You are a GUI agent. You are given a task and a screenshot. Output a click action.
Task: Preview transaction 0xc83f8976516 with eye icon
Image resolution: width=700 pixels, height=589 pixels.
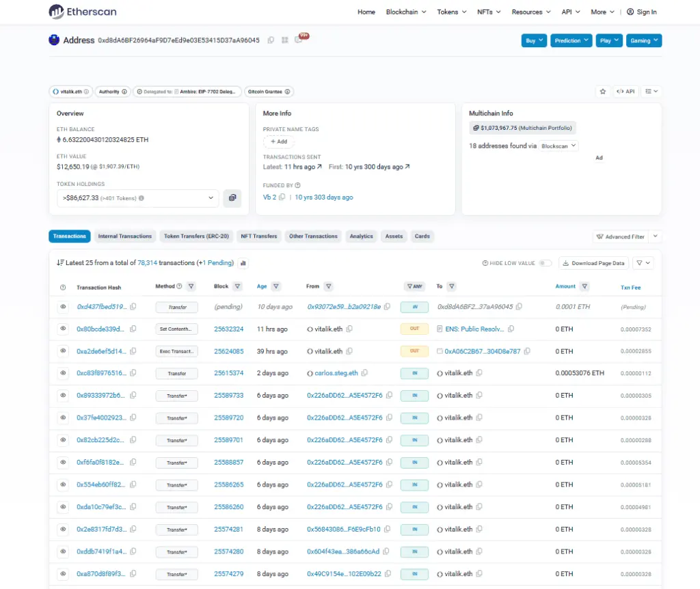point(63,373)
